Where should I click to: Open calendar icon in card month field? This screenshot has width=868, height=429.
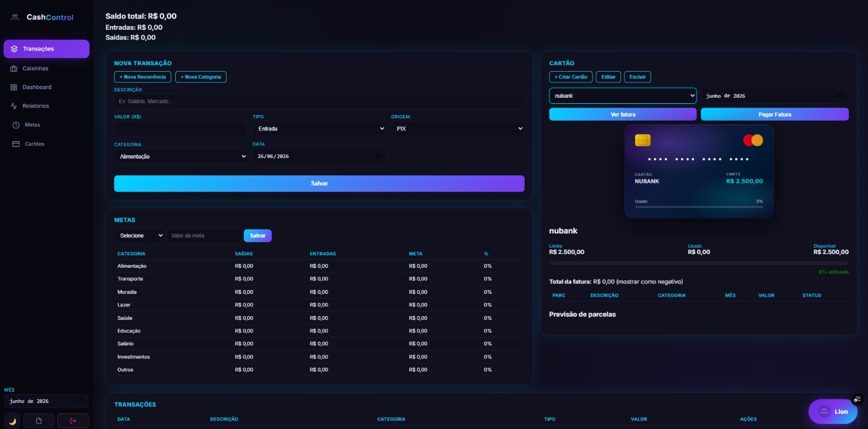840,96
